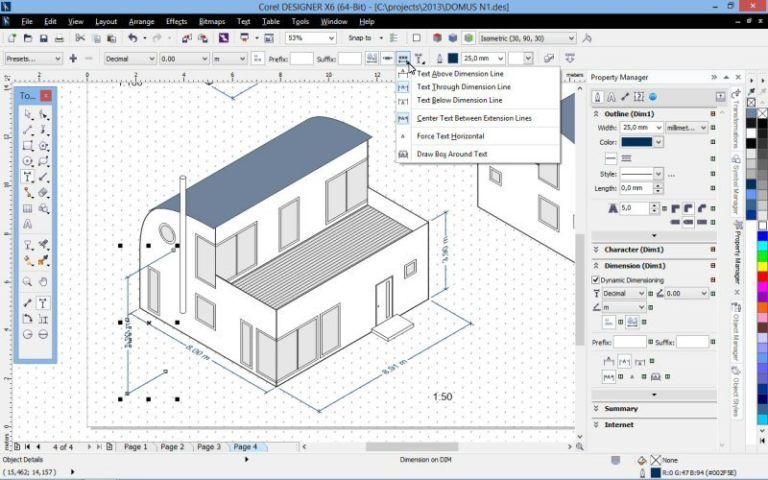Select the Table tool in the toolbox
Screen dimensions: 768x480
28,208
